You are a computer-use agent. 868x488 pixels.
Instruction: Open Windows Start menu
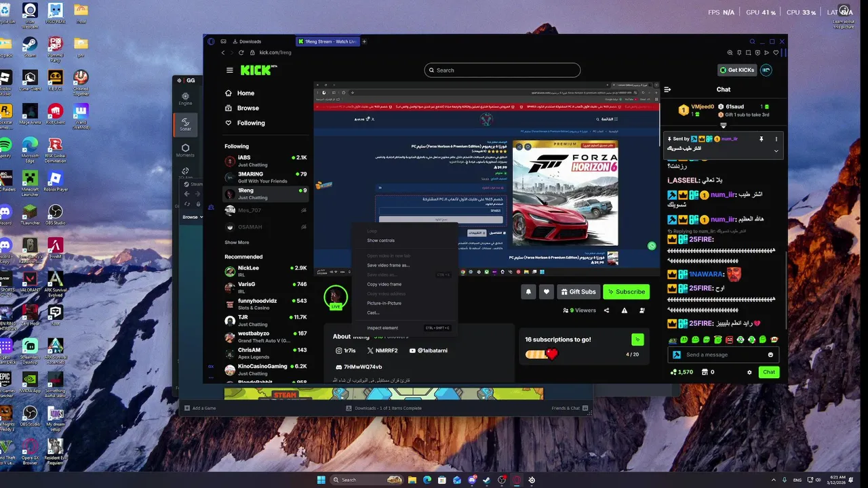321,480
